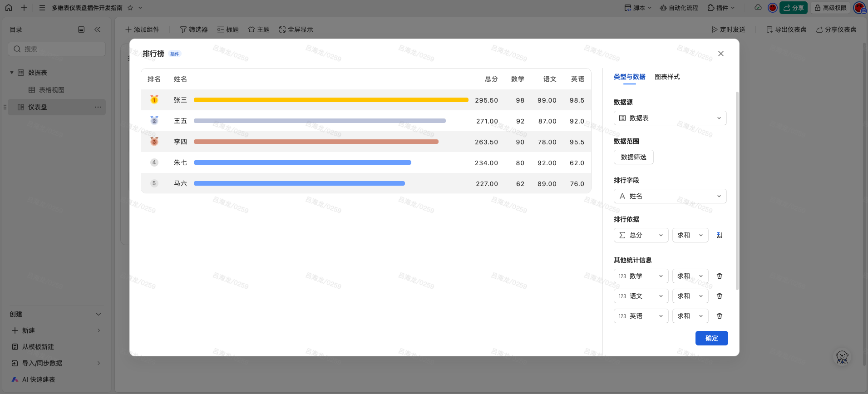Click the more options dots on 仪表盘
868x394 pixels.
coord(98,107)
